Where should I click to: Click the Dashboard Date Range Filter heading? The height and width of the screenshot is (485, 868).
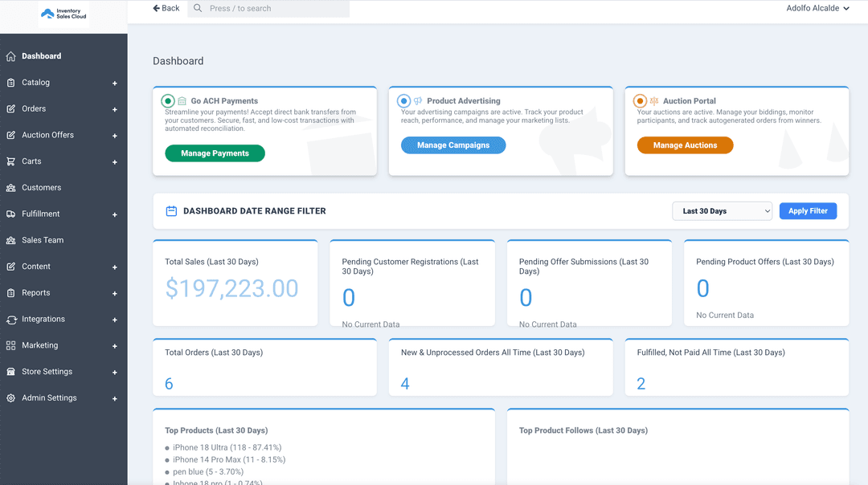(x=255, y=210)
